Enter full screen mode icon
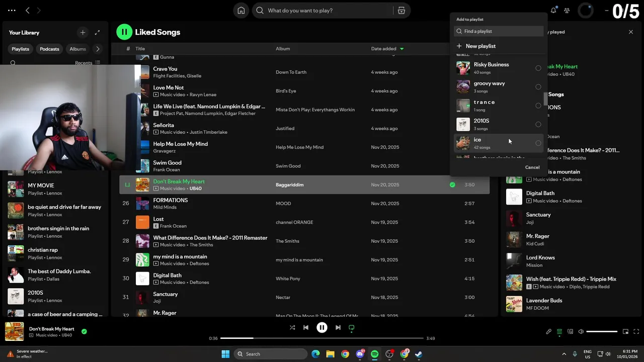Screen dimensions: 644x362 636,331
